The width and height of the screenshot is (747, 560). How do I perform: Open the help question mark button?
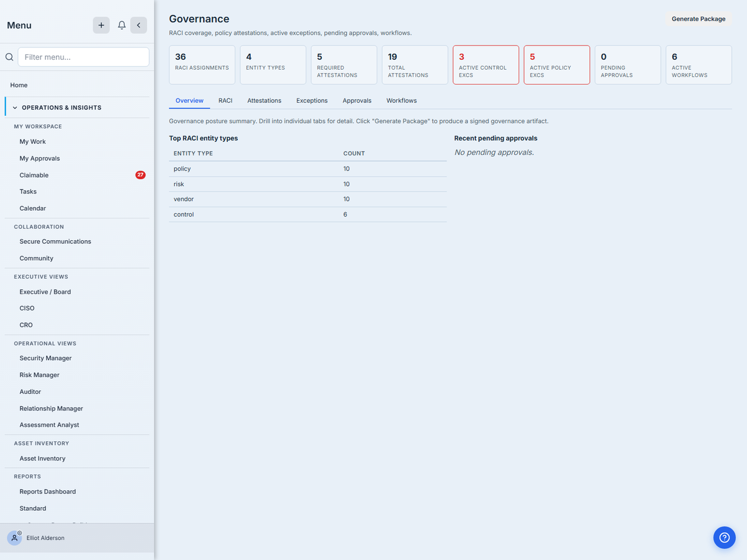point(724,538)
